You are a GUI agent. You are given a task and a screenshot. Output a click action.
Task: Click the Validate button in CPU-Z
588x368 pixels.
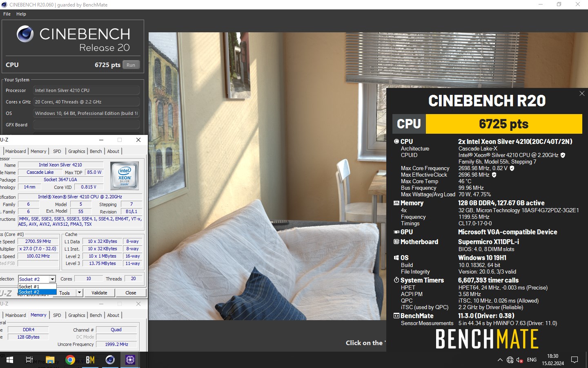coord(99,293)
